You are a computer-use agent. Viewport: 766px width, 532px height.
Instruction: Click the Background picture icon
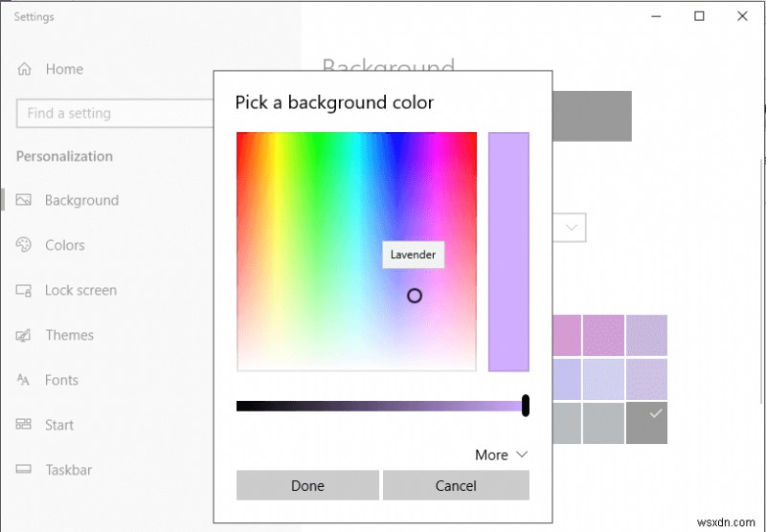[x=25, y=200]
